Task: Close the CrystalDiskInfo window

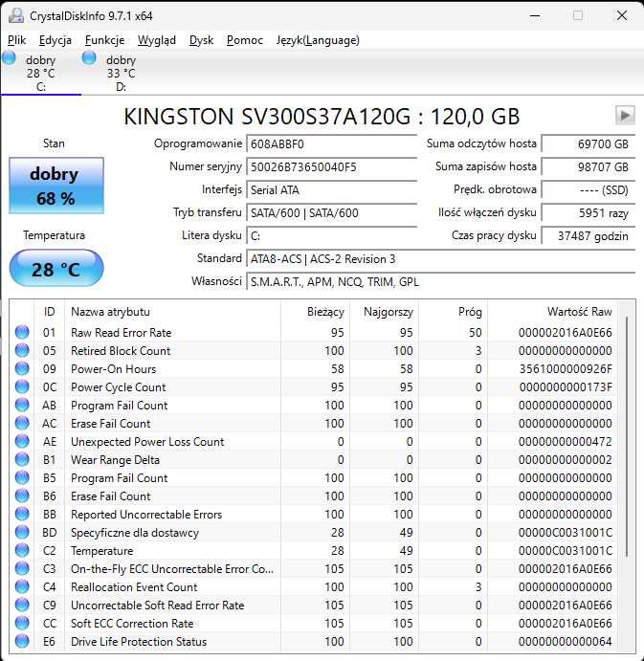Action: tap(622, 16)
